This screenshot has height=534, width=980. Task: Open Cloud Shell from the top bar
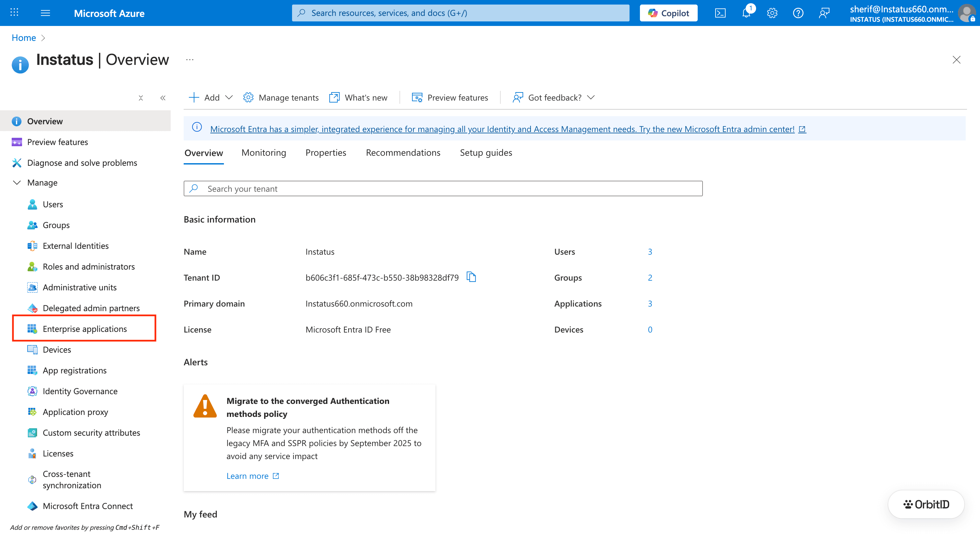[x=720, y=13]
